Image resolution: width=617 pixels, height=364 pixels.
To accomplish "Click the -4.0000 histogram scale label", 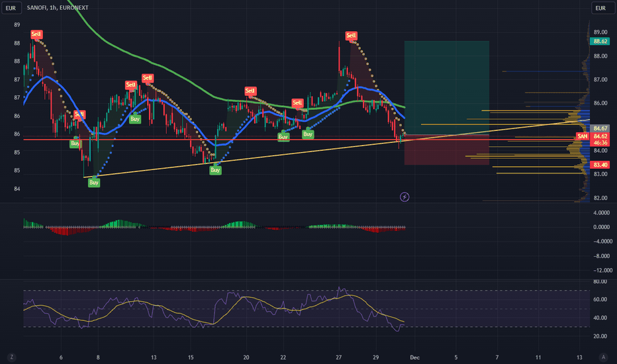I will click(602, 241).
